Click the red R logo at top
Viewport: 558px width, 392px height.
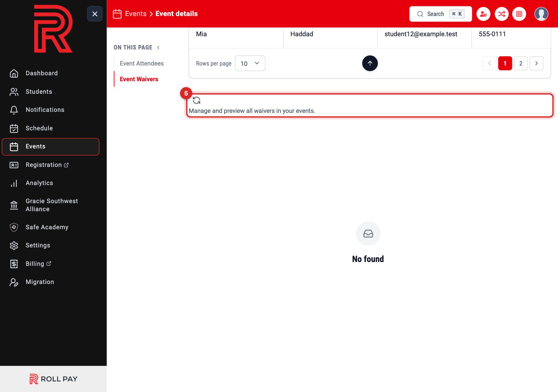coord(53,29)
